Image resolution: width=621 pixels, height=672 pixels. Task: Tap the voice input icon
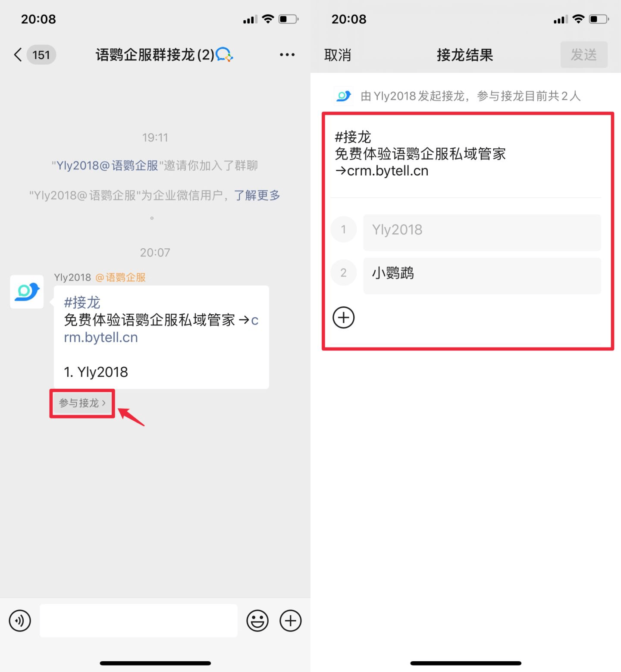click(x=20, y=621)
